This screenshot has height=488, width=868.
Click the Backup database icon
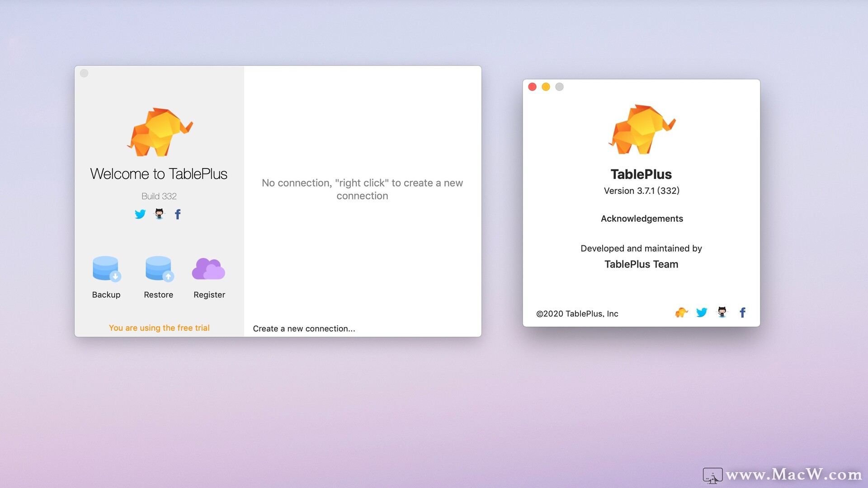pos(106,269)
